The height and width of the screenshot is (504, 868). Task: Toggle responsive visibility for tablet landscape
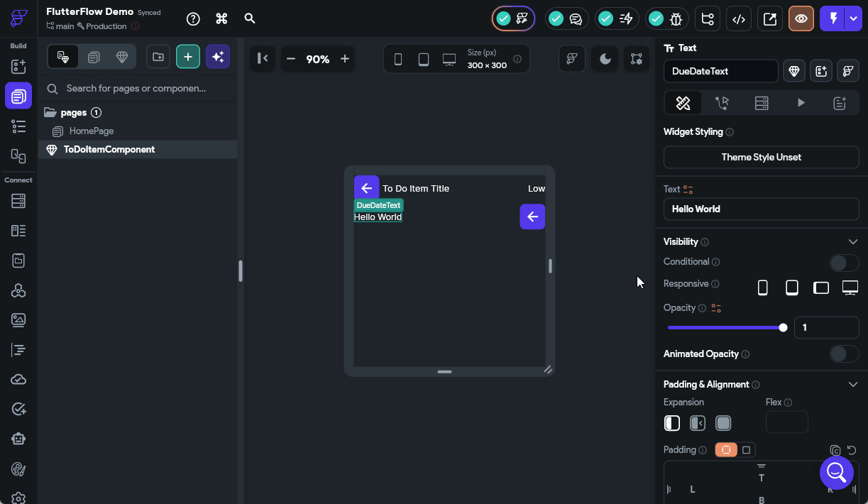(x=821, y=287)
